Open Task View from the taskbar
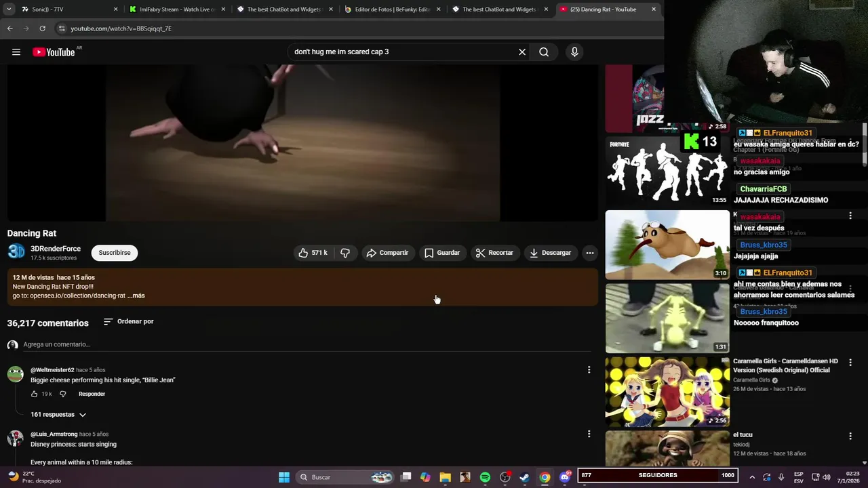 pos(406,477)
